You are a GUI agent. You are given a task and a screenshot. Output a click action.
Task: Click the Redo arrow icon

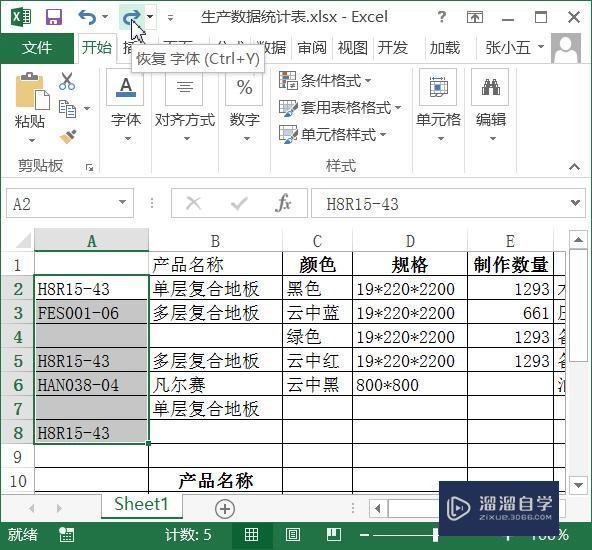pyautogui.click(x=131, y=17)
